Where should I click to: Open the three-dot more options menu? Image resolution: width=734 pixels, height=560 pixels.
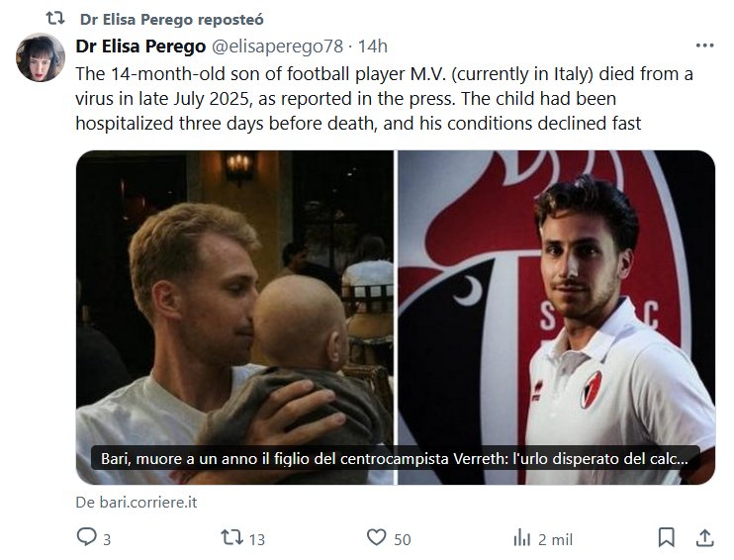click(704, 46)
